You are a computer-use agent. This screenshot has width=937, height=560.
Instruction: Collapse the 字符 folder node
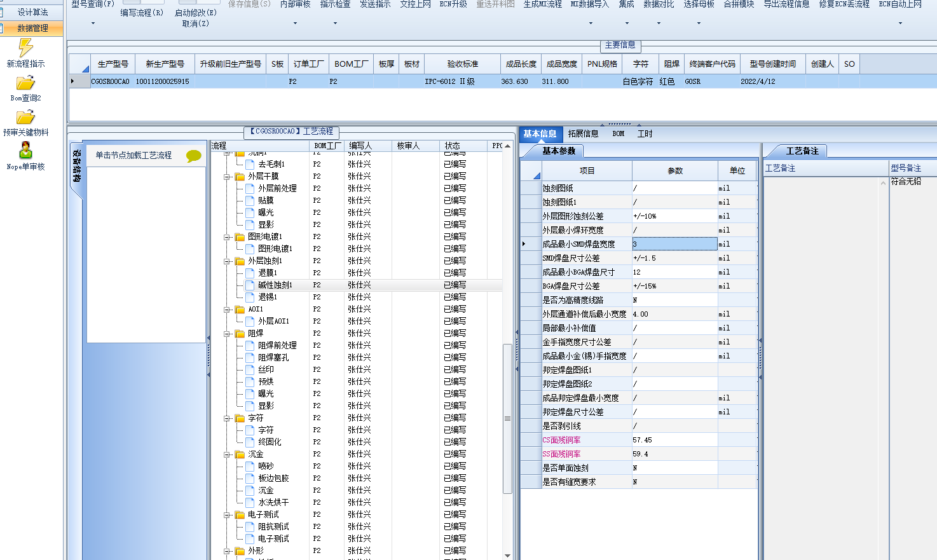[x=227, y=418]
